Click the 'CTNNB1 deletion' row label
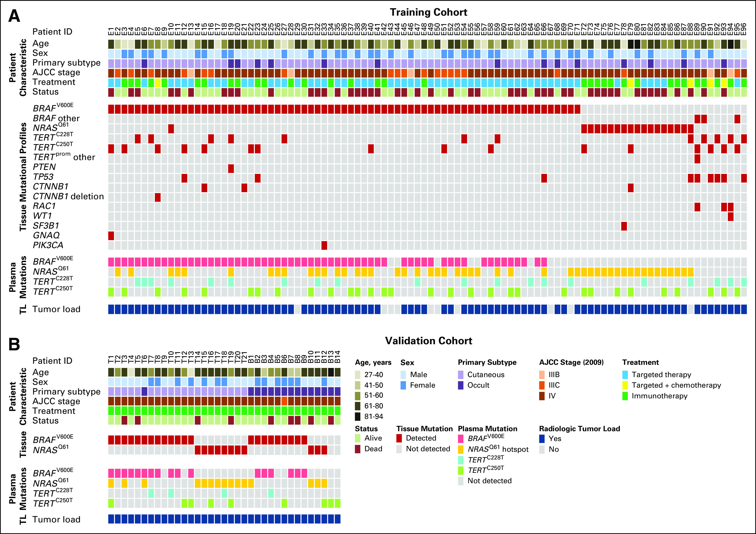This screenshot has height=534, width=756. (x=68, y=196)
